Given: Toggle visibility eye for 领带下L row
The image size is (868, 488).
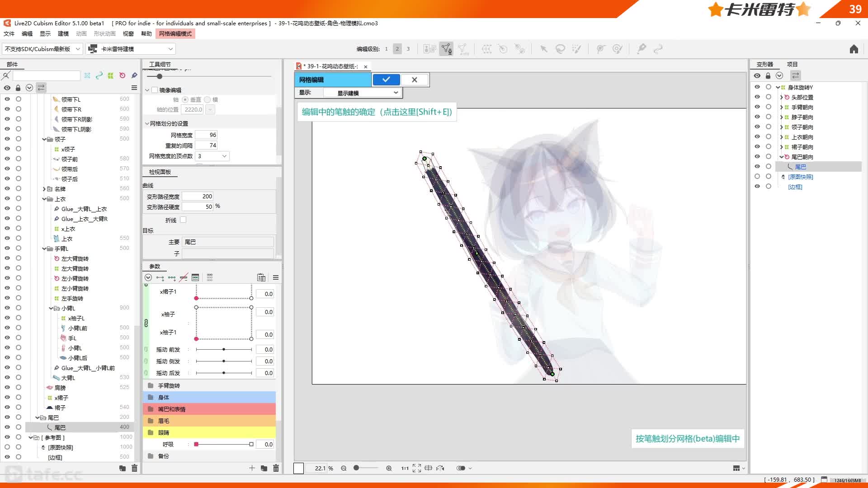Looking at the screenshot, I should tap(7, 99).
